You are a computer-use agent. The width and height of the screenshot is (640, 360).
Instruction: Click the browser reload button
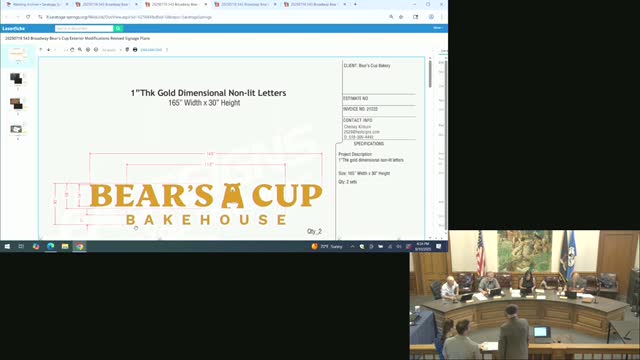(28, 17)
